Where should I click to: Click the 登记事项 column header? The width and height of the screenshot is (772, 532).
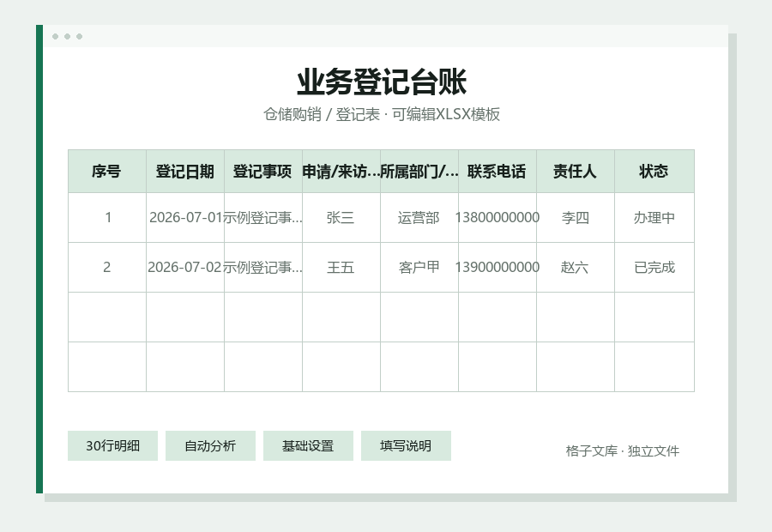tap(263, 172)
